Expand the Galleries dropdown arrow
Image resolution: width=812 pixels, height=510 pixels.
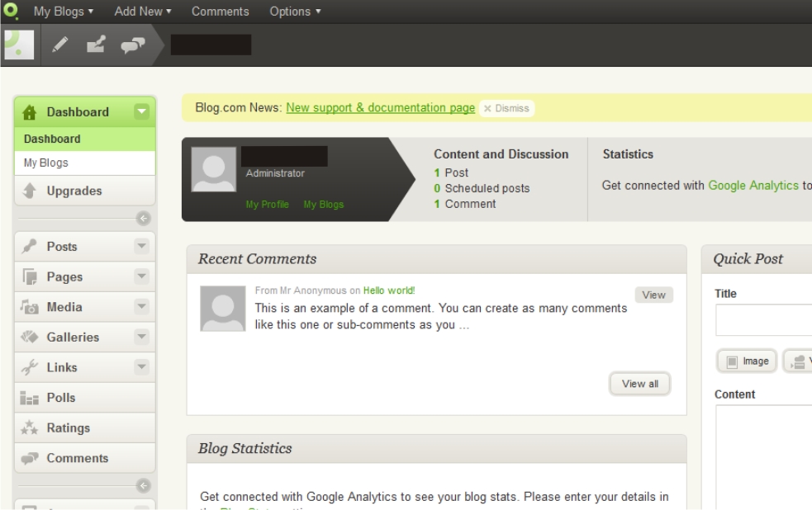[x=141, y=337]
